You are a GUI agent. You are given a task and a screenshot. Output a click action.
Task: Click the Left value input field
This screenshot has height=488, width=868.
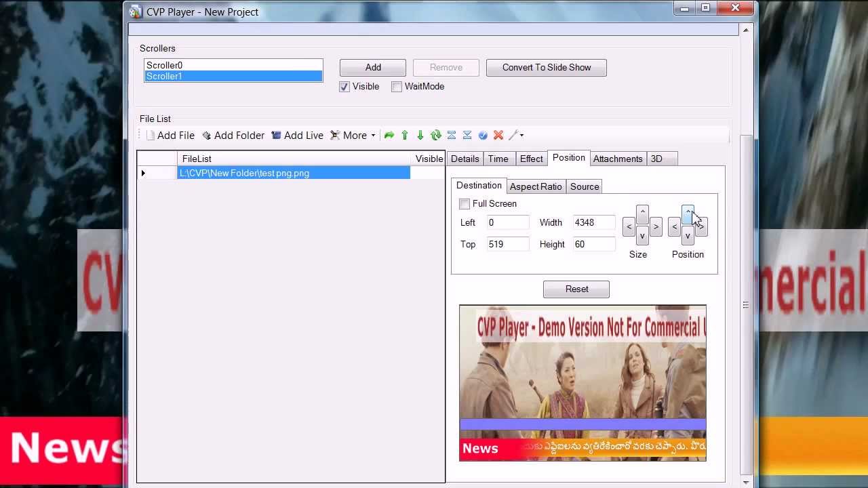tap(507, 223)
